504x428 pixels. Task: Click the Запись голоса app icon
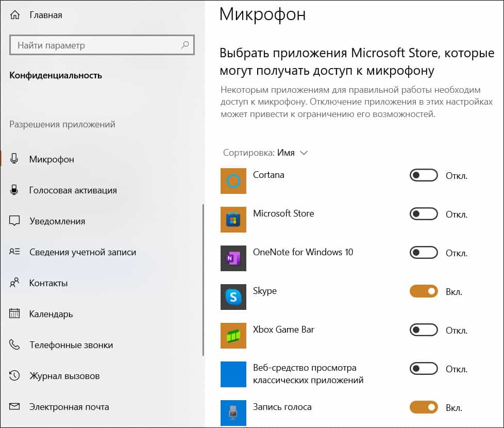pos(233,412)
